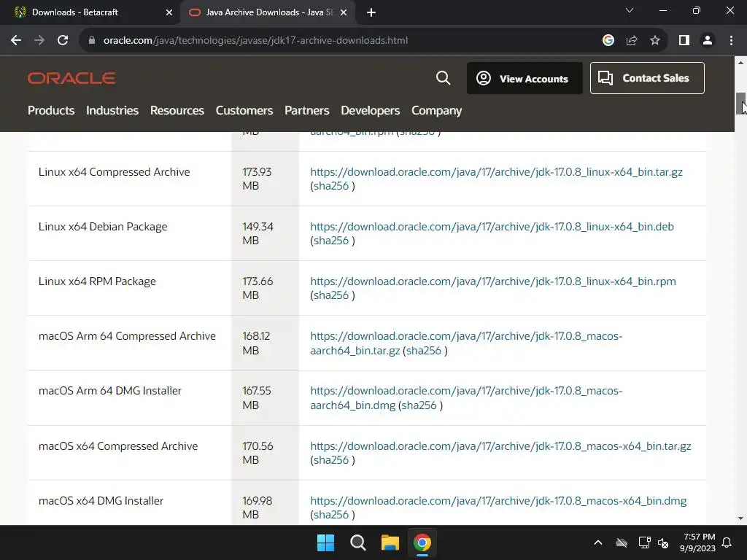Select the Java Archive Downloads tab
Image resolution: width=747 pixels, height=560 pixels.
tap(268, 12)
